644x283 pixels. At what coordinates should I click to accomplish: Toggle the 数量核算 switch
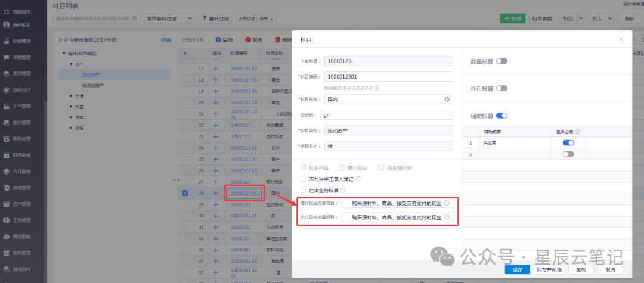[501, 61]
